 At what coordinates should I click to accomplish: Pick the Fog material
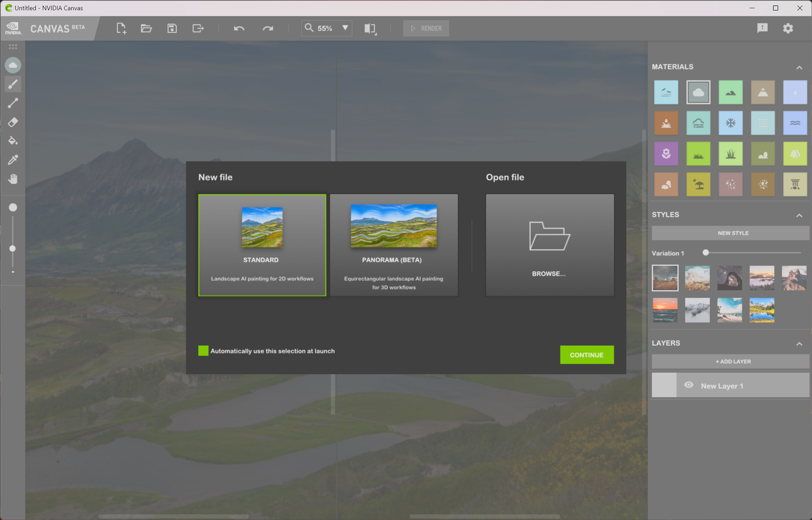click(698, 123)
